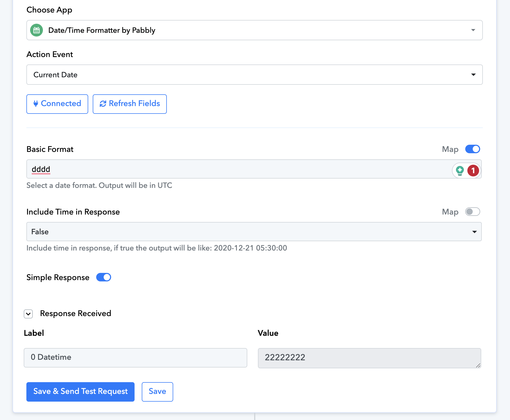Click the Connected button

point(57,104)
